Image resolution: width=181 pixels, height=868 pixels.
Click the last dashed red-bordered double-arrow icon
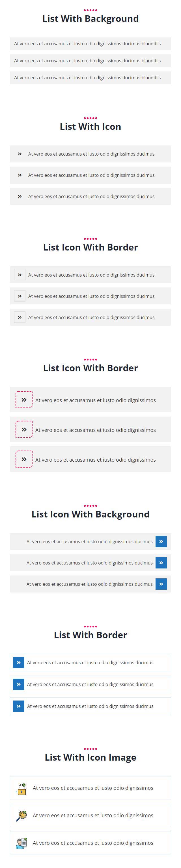24,459
